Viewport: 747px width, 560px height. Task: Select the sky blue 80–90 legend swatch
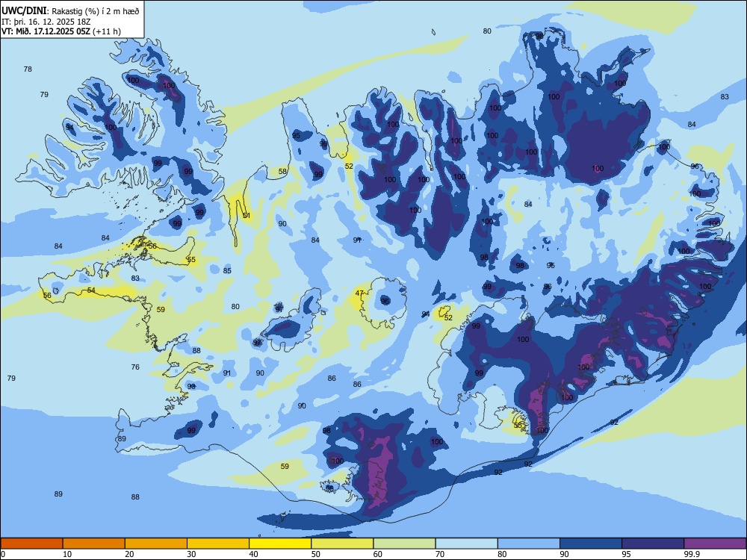pos(529,544)
